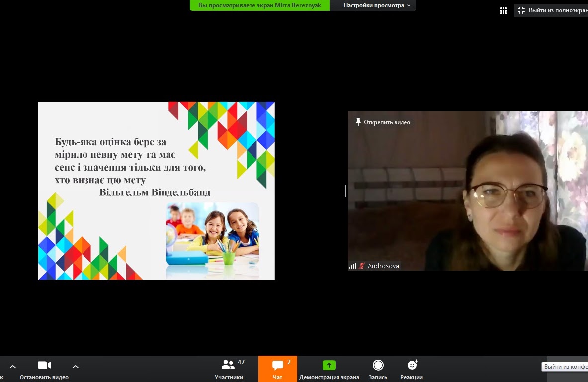Open the Реакции reactions menu

412,369
